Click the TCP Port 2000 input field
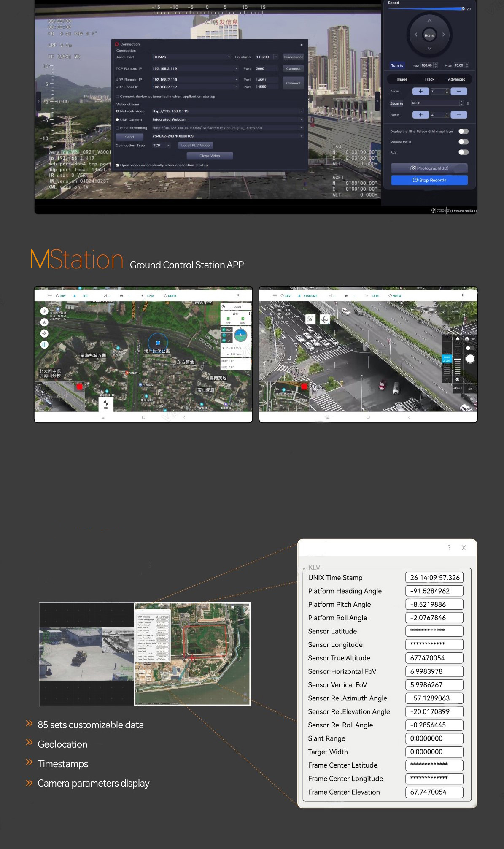504x849 pixels. pos(266,68)
